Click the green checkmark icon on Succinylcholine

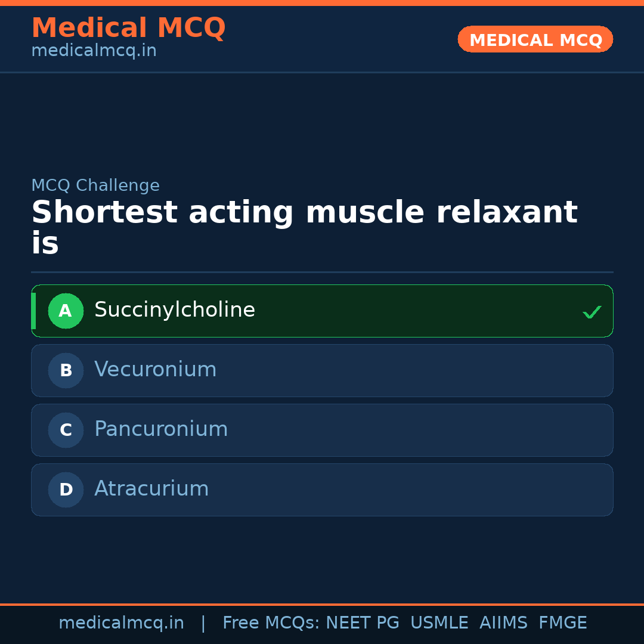(592, 311)
